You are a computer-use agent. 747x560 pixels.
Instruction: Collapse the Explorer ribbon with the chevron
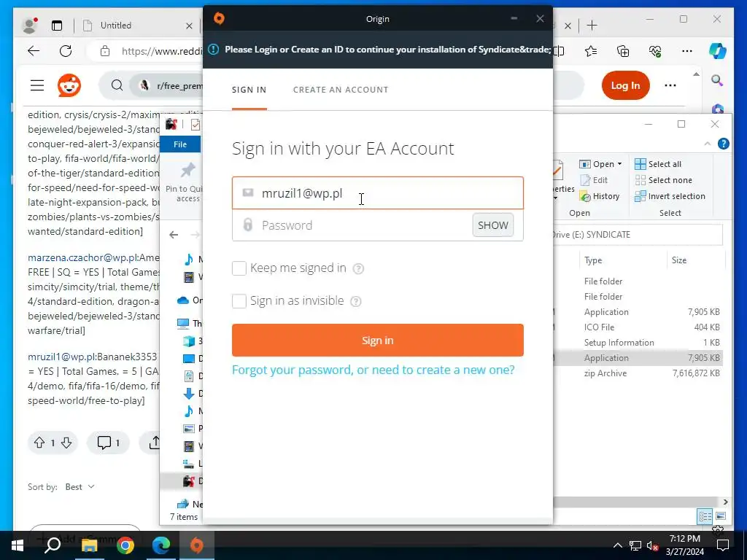708,144
